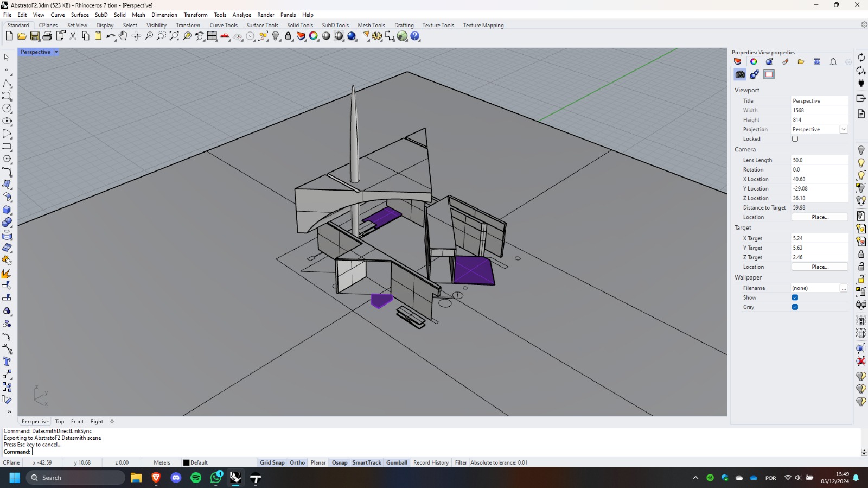Open the Notifications bell panel icon

point(833,61)
